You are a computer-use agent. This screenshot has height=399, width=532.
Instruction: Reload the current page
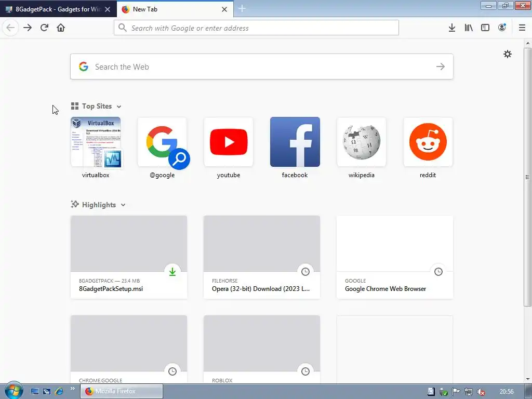45,28
